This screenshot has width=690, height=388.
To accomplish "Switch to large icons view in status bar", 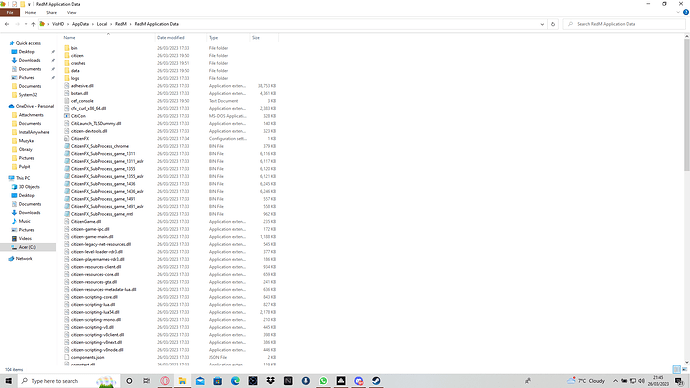I will coord(684,369).
